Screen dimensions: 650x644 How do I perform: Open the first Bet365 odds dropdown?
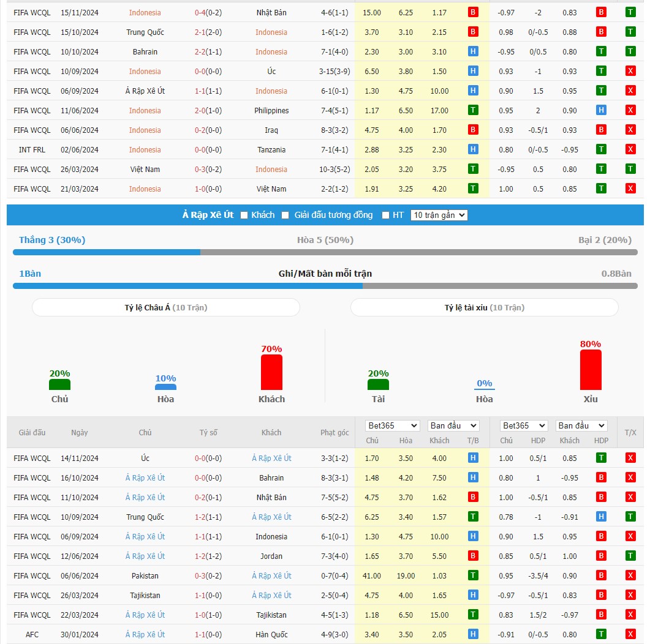click(x=392, y=425)
